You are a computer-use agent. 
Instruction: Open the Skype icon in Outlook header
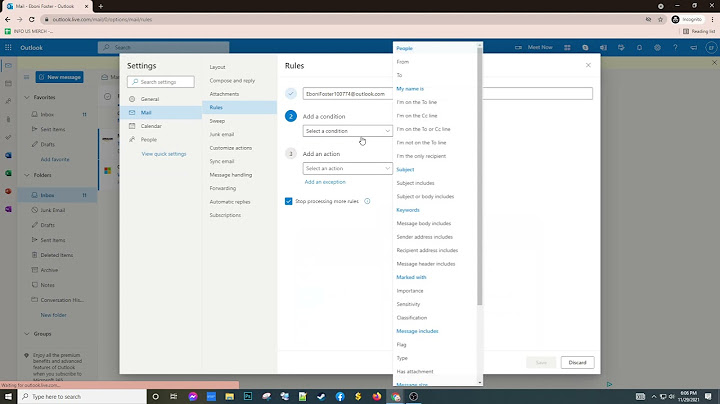click(585, 47)
